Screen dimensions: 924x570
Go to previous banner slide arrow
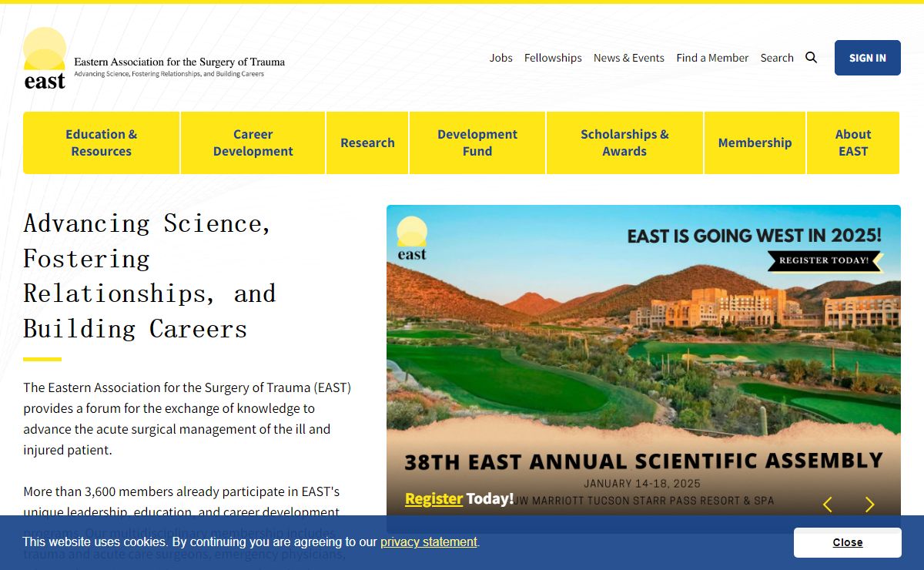(x=828, y=505)
